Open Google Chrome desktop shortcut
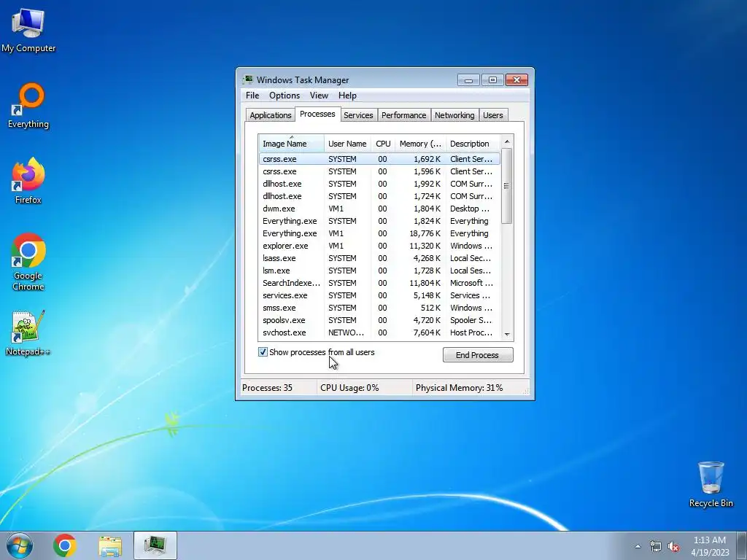747x560 pixels. tap(28, 262)
